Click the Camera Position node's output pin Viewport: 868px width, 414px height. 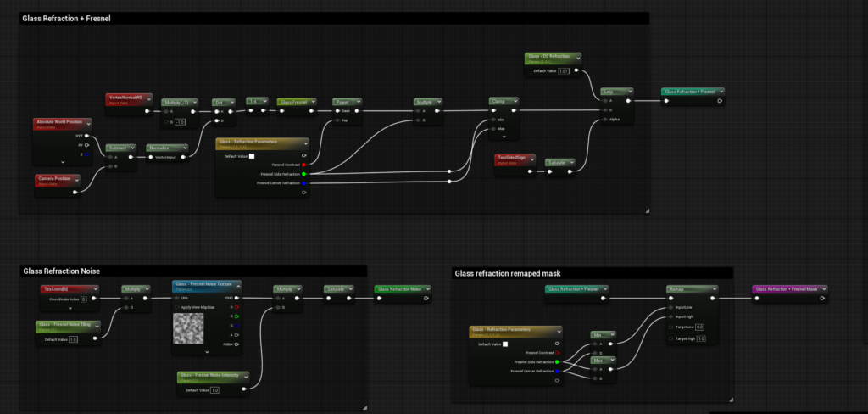[x=76, y=192]
